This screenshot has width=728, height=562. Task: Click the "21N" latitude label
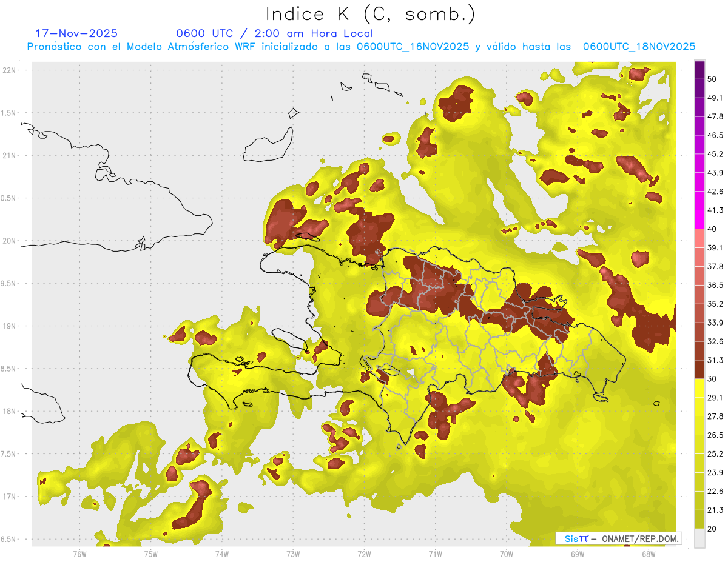pos(9,156)
